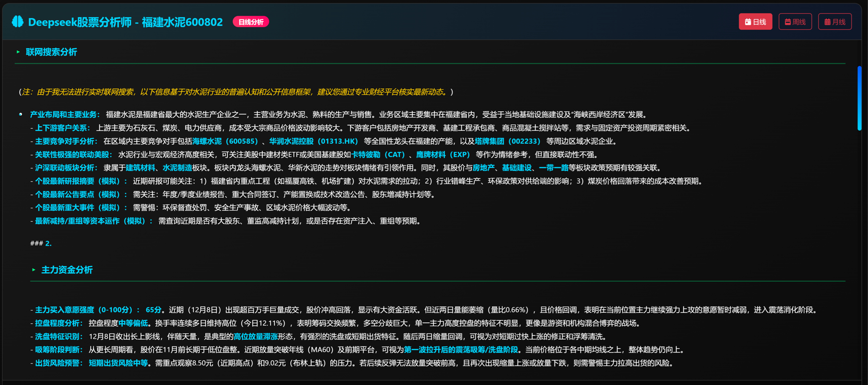Click the 日线分析 badge
This screenshot has width=868, height=385.
[251, 22]
